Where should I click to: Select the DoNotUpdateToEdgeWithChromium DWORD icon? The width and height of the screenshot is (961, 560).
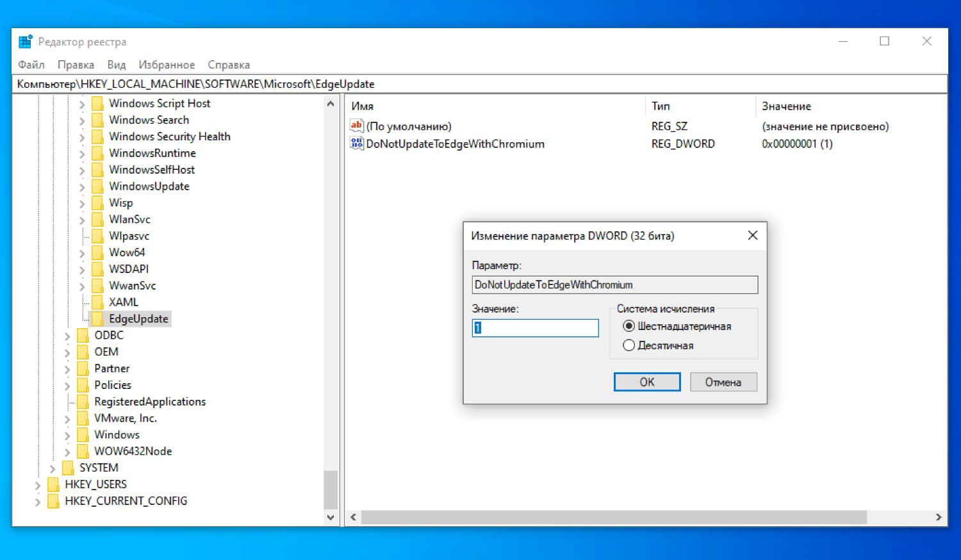click(x=357, y=144)
